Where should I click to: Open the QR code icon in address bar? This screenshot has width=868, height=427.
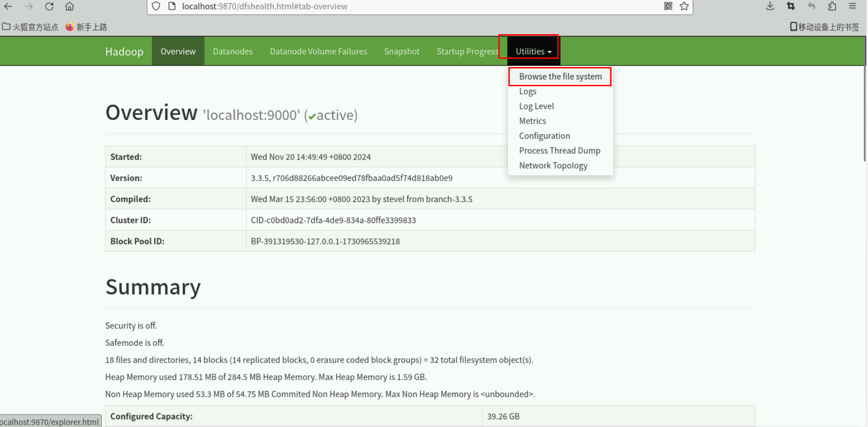668,6
